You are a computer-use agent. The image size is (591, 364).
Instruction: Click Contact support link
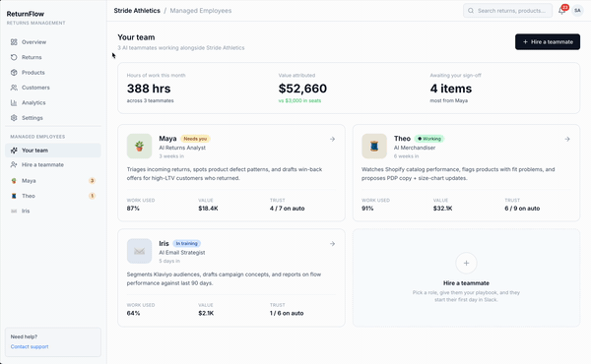pyautogui.click(x=30, y=346)
